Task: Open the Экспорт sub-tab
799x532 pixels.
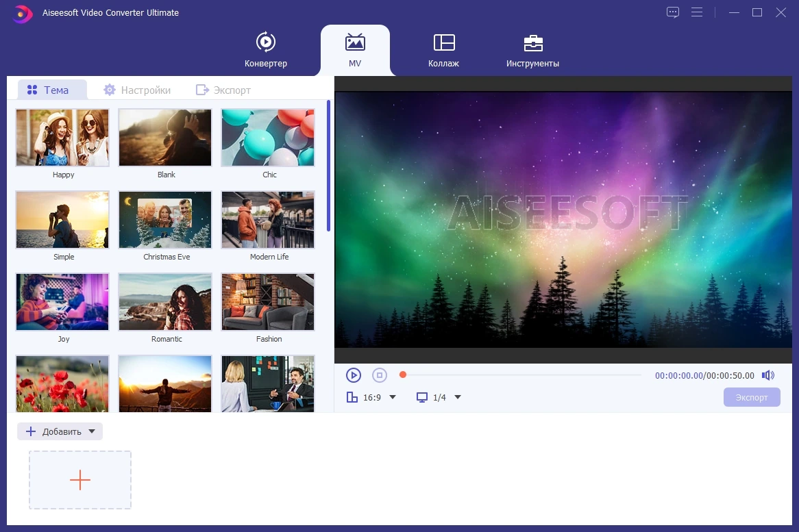Action: tap(223, 90)
